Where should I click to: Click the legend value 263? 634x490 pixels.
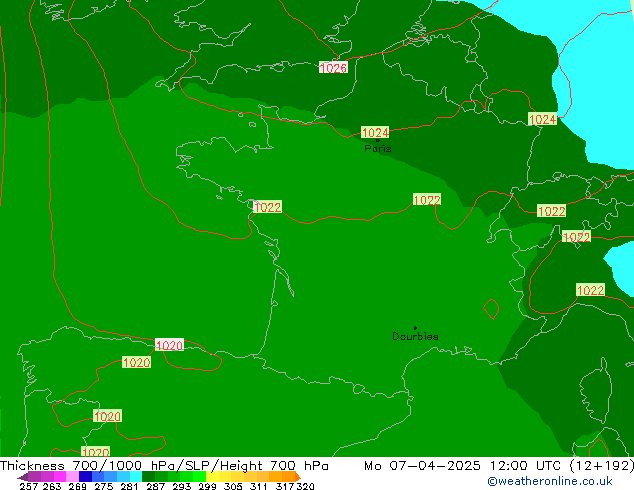(x=52, y=486)
